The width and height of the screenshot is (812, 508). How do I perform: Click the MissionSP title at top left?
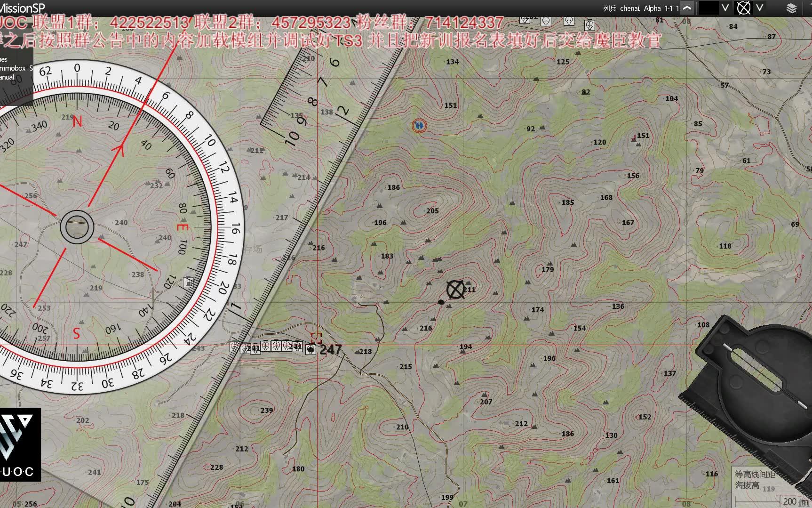[22, 7]
